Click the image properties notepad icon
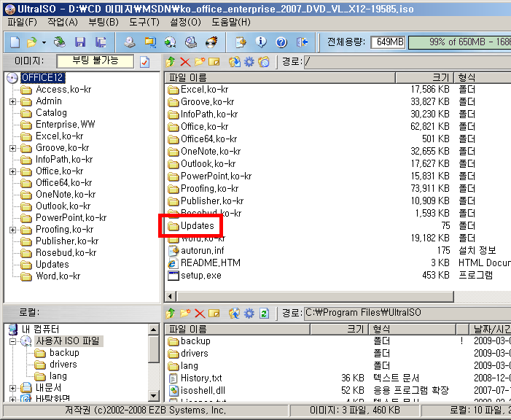The height and width of the screenshot is (420, 511). click(241, 42)
